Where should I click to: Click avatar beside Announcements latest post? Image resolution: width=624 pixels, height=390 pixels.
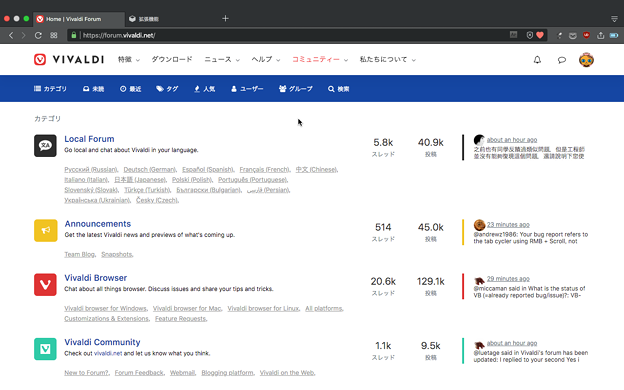[479, 224]
